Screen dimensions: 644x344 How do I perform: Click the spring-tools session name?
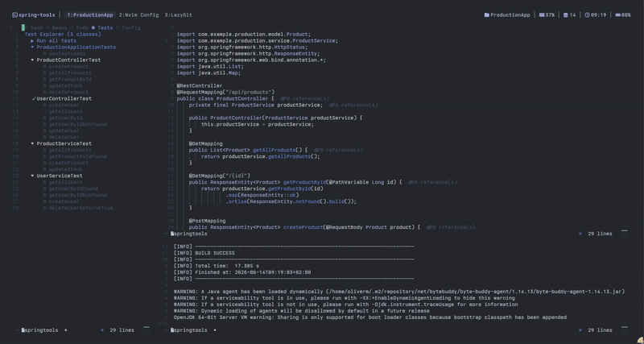click(x=36, y=15)
